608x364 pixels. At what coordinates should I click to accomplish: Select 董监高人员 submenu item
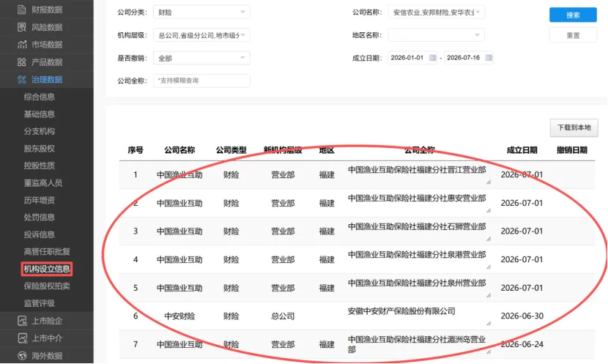click(x=43, y=183)
